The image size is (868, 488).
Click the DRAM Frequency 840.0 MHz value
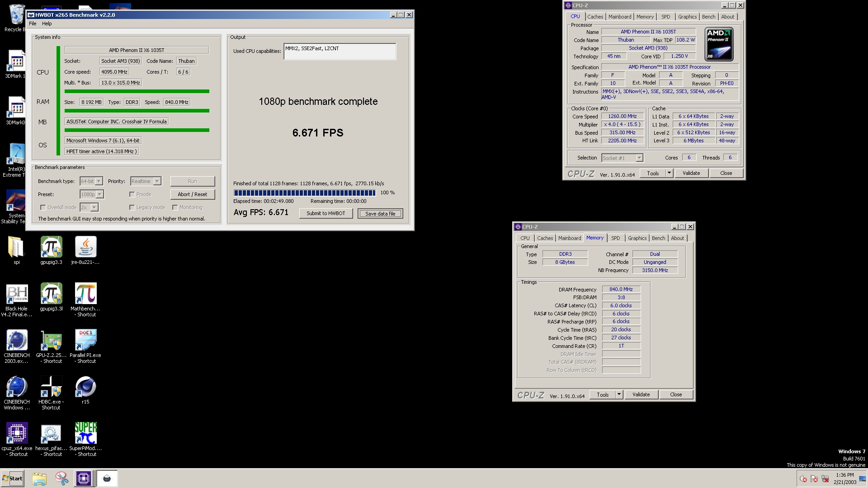click(621, 289)
